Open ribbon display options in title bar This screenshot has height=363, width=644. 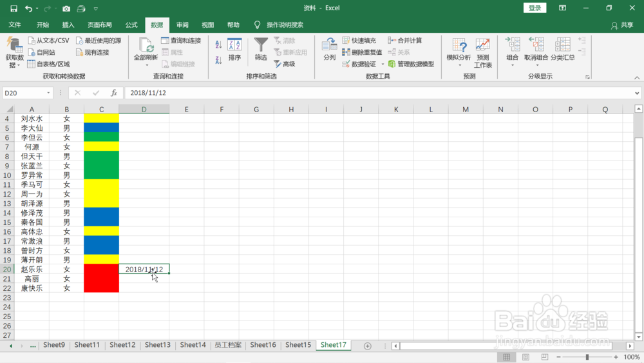[562, 8]
